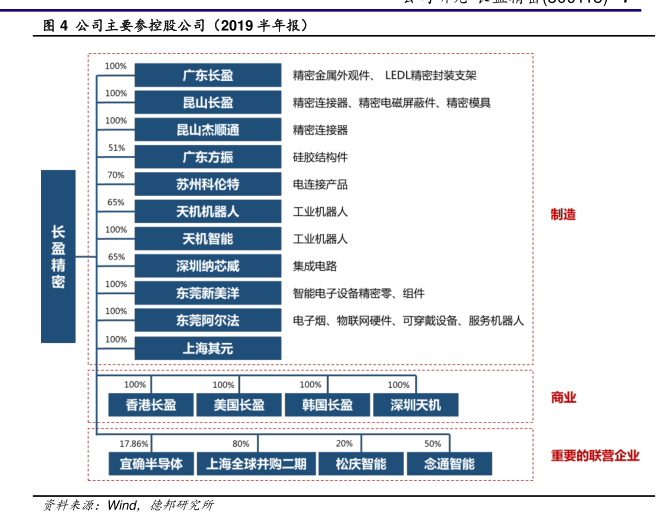Click the description 智能电子设备精密零、组件
The image size is (657, 522).
click(359, 294)
